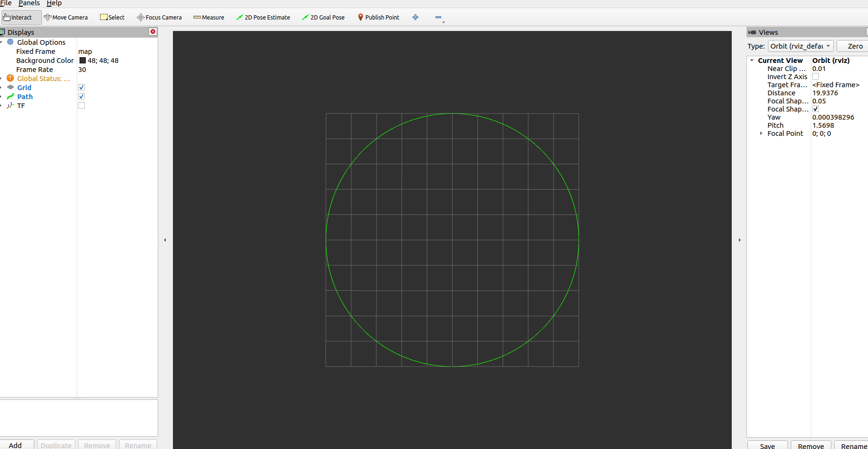Disable the Grid display checkbox
868x449 pixels.
tap(81, 87)
